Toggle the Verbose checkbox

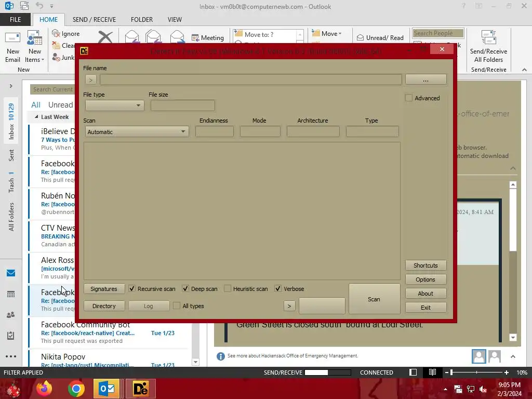pos(278,289)
